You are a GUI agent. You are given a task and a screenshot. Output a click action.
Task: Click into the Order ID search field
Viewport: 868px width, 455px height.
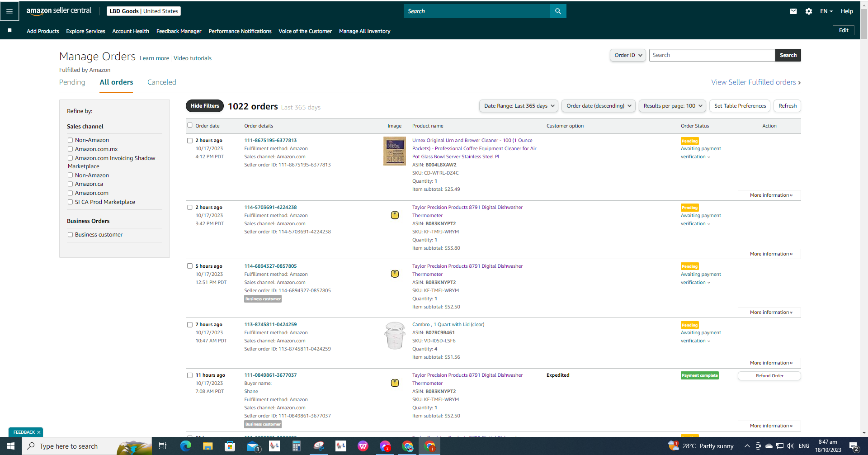point(712,55)
